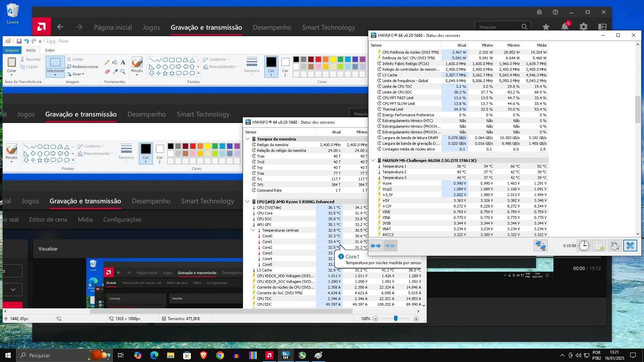Select the Vcore row in HWiNFO

tap(459, 183)
